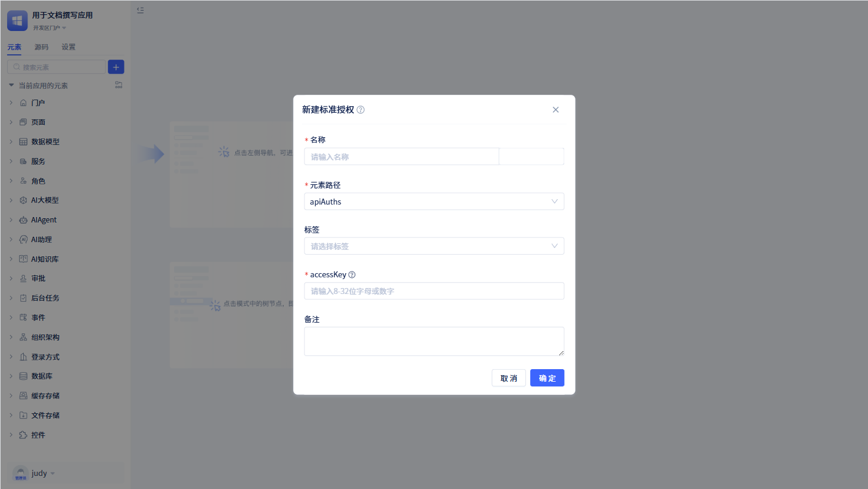The width and height of the screenshot is (868, 489).
Task: Collapse the 当前应用的元素 section
Action: (11, 85)
